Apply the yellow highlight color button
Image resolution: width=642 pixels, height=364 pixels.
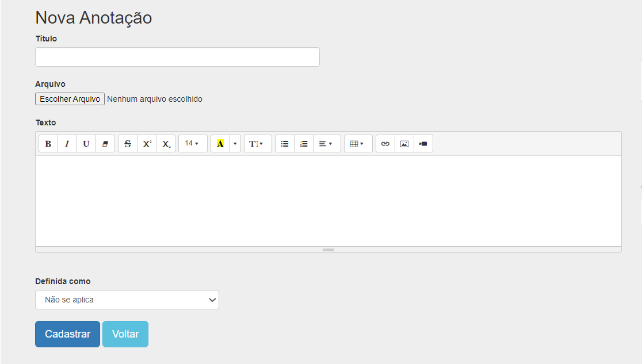pyautogui.click(x=220, y=144)
